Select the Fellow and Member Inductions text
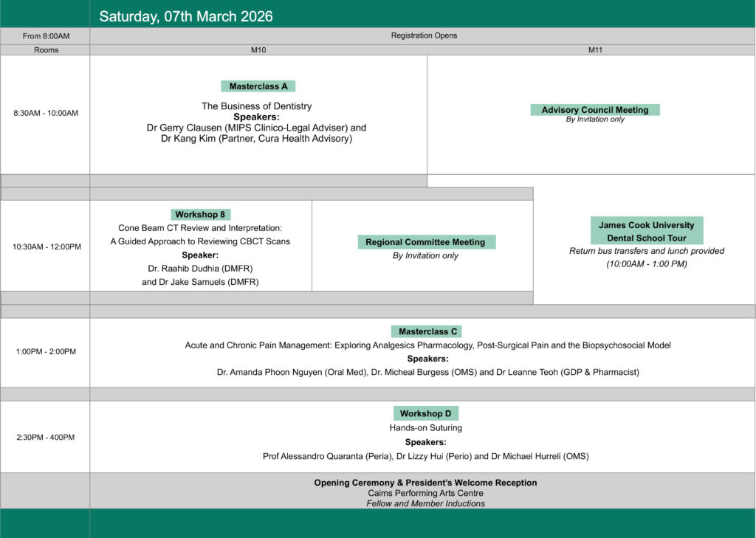The height and width of the screenshot is (538, 756). [425, 503]
